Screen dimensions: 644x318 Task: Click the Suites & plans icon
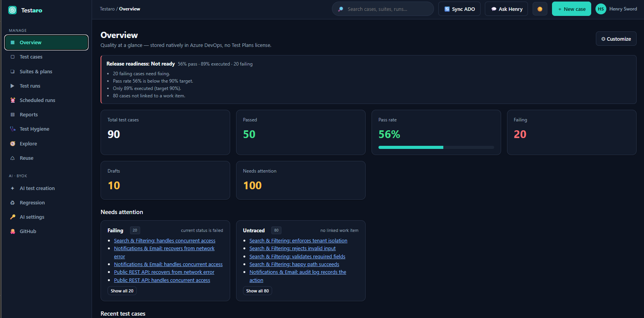12,71
